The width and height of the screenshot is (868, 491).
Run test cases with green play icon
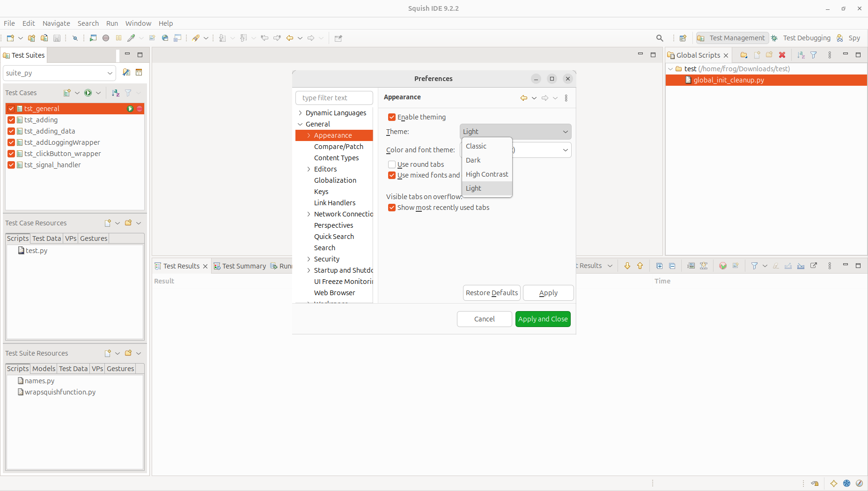88,93
